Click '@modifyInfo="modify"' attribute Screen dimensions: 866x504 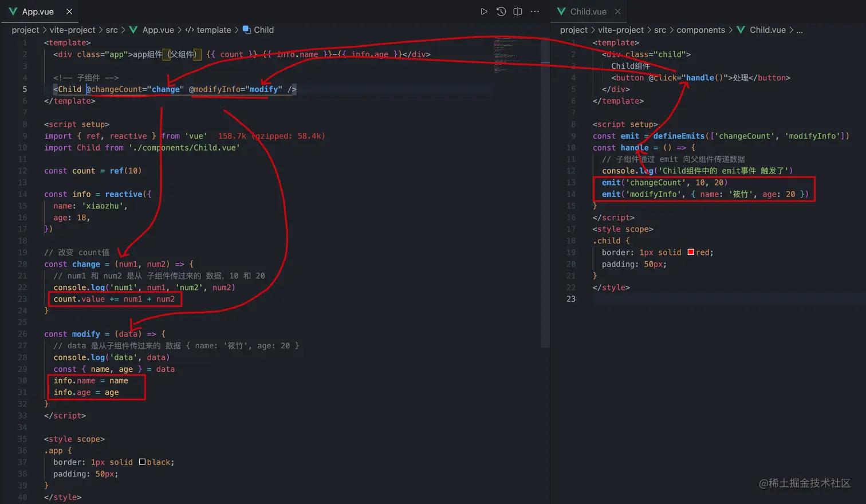[x=235, y=89]
